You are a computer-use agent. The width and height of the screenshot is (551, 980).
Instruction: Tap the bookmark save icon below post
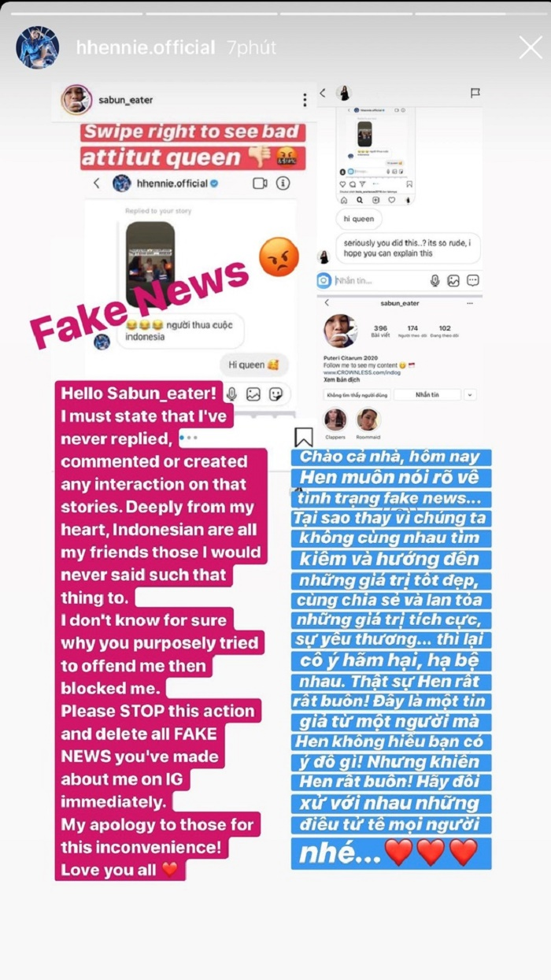click(x=304, y=438)
